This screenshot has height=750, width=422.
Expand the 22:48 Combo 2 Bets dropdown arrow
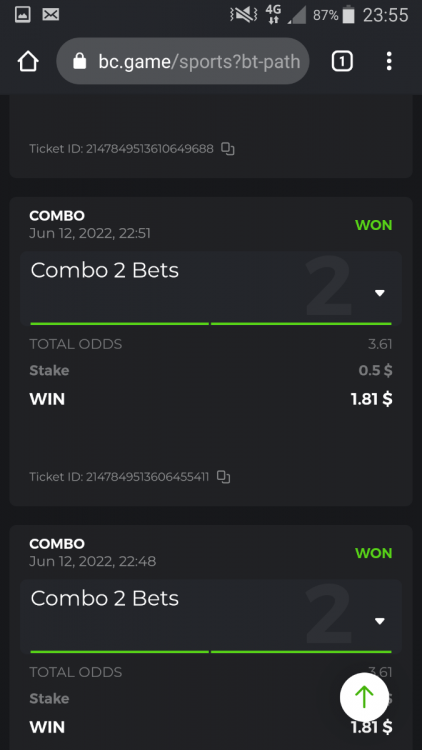(x=379, y=621)
